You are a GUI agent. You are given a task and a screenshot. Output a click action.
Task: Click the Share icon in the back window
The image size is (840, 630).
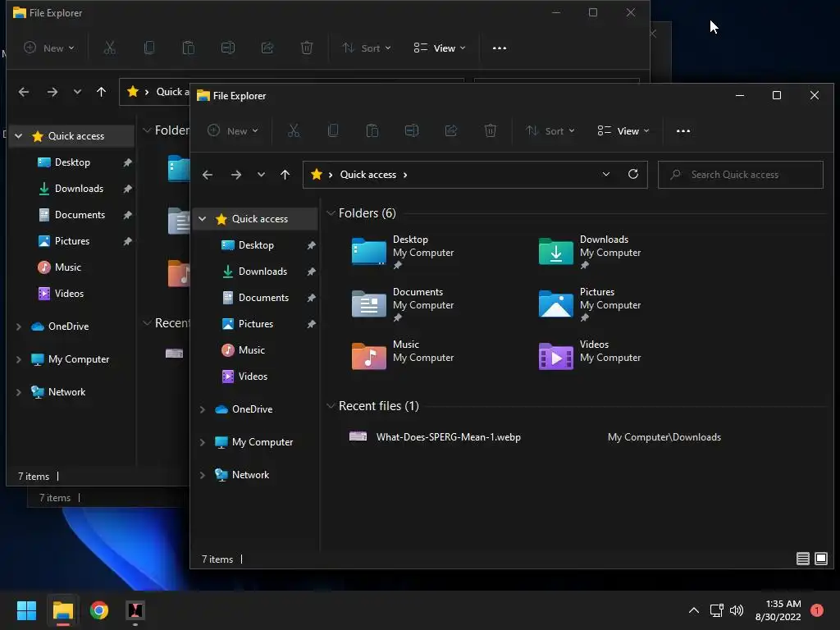[x=267, y=48]
